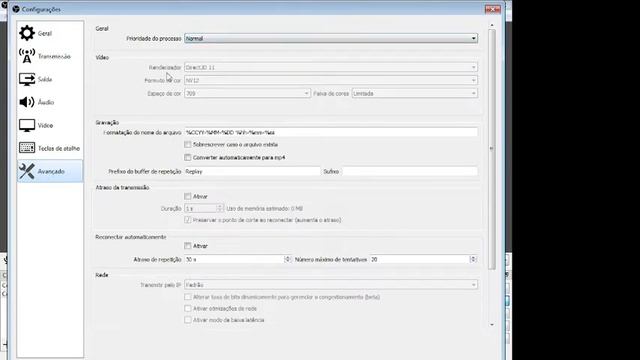Click the Atraso de repetição value field
This screenshot has height=360, width=640.
pyautogui.click(x=234, y=259)
